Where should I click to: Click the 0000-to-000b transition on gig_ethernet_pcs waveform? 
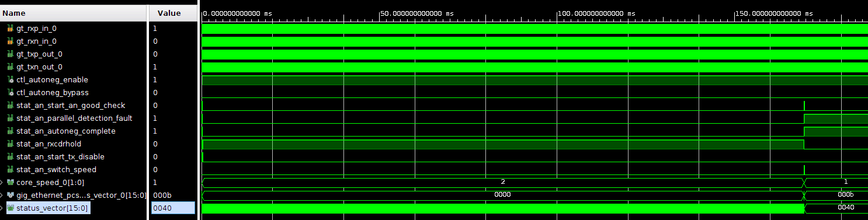pyautogui.click(x=804, y=195)
